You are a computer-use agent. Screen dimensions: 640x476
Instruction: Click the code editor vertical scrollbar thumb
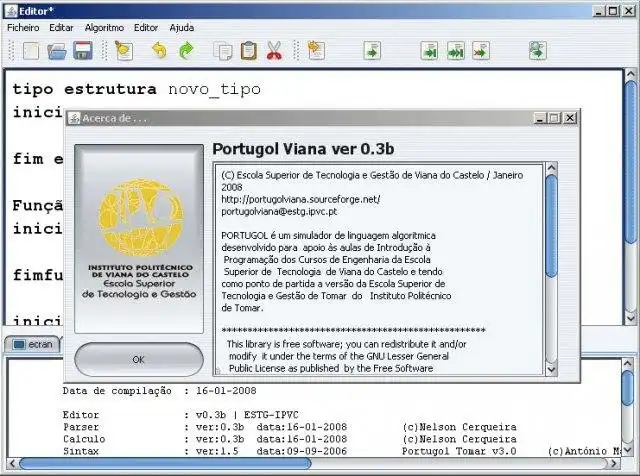pyautogui.click(x=631, y=162)
